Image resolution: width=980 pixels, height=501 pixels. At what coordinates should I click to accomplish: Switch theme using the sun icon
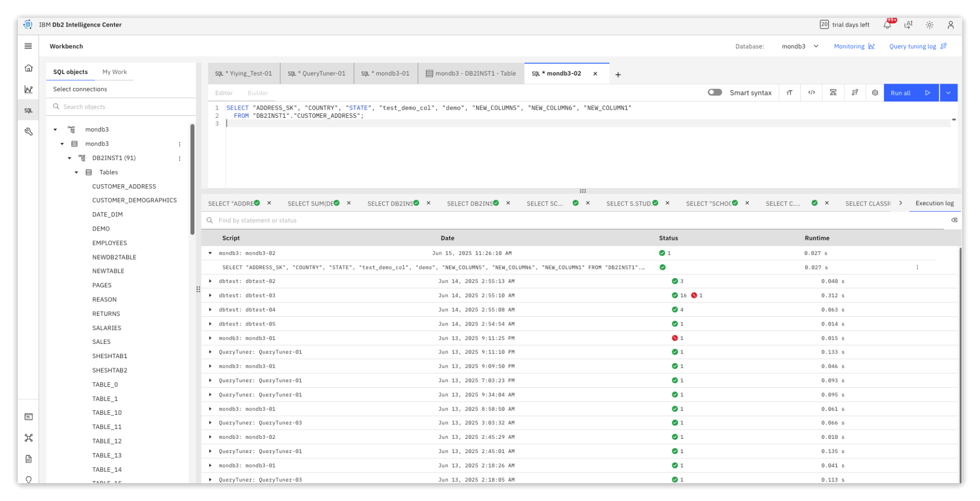pos(929,24)
